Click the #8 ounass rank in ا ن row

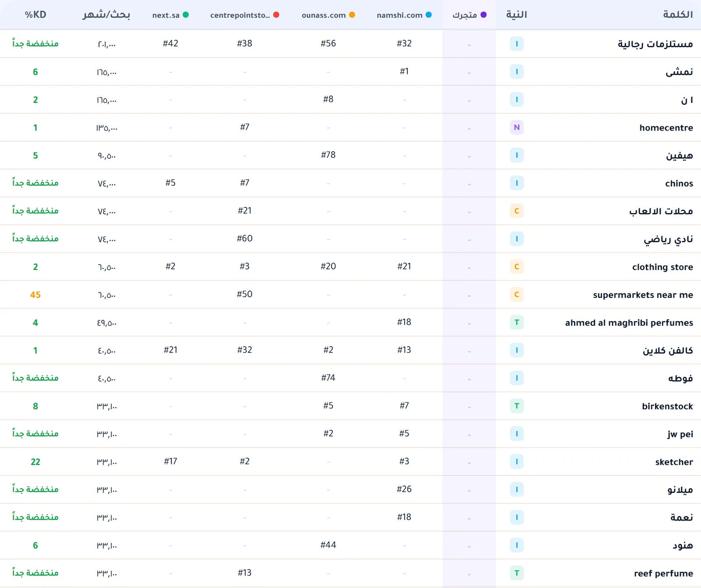click(x=328, y=99)
